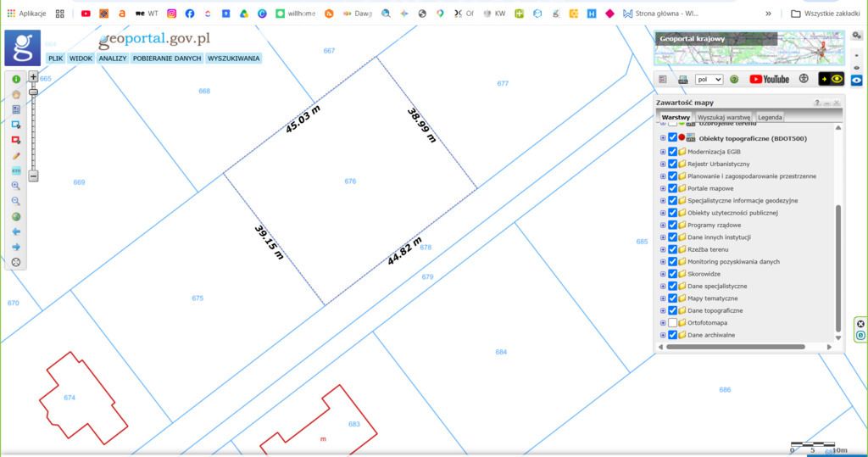The image size is (868, 457).
Task: Open Wszystkie zakładki bookmarks folder
Action: click(x=825, y=14)
